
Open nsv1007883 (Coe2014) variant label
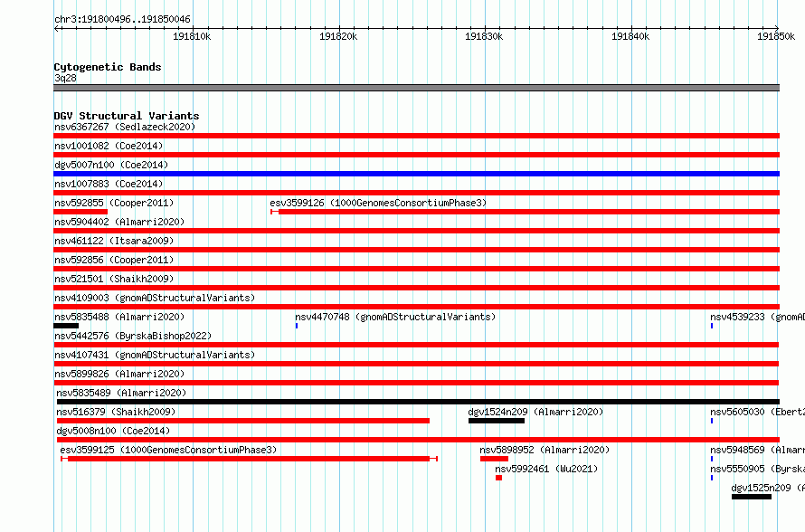click(109, 184)
